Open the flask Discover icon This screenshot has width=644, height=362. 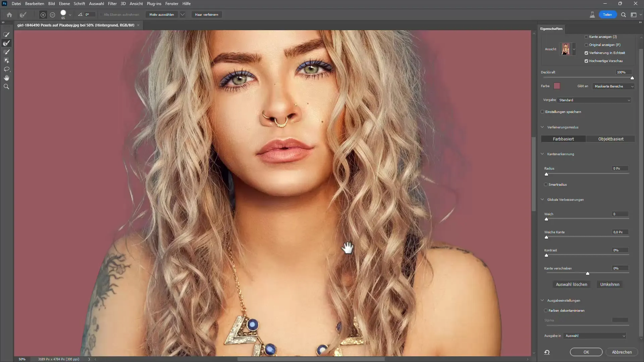click(592, 15)
